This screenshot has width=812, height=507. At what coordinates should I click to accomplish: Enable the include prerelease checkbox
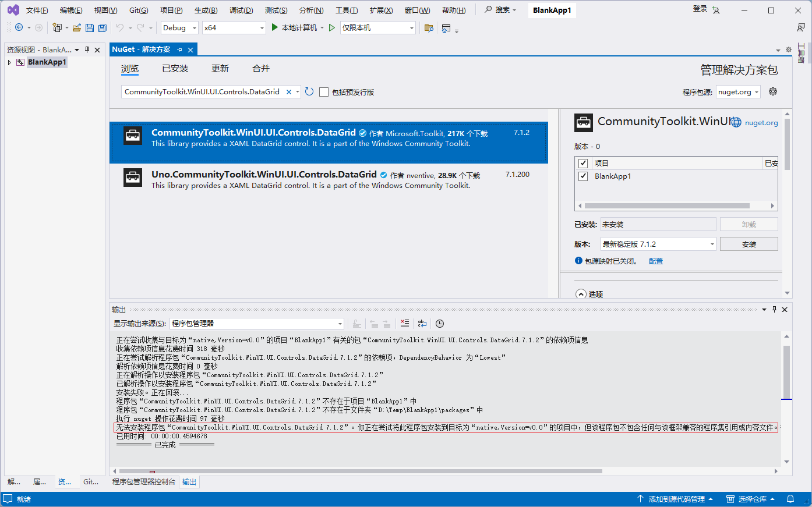324,92
